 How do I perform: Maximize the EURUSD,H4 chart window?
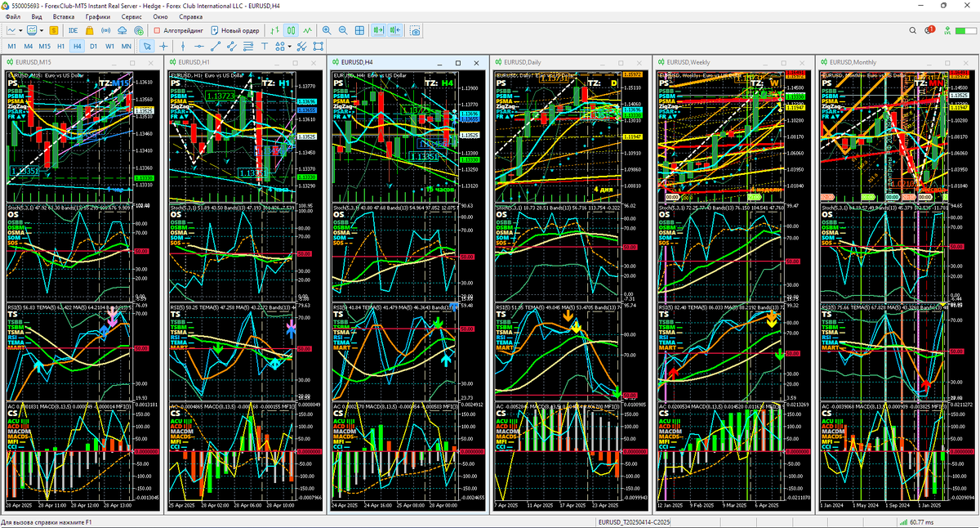(x=458, y=63)
